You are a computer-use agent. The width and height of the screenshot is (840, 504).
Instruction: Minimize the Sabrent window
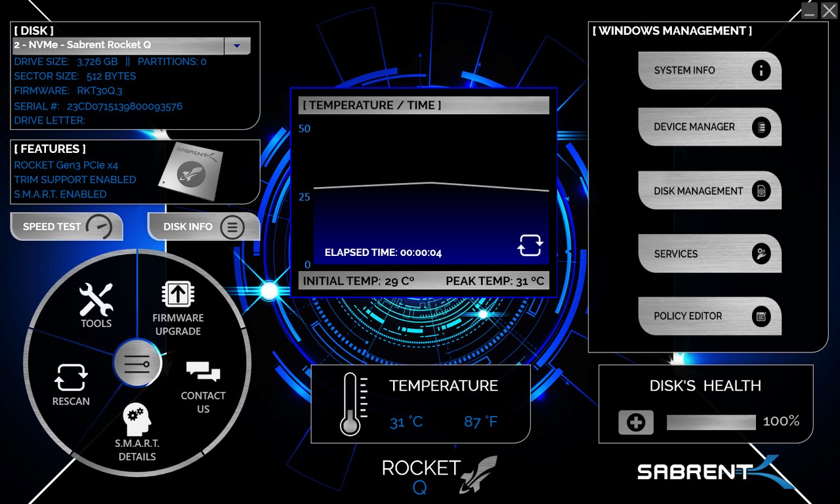[x=809, y=10]
